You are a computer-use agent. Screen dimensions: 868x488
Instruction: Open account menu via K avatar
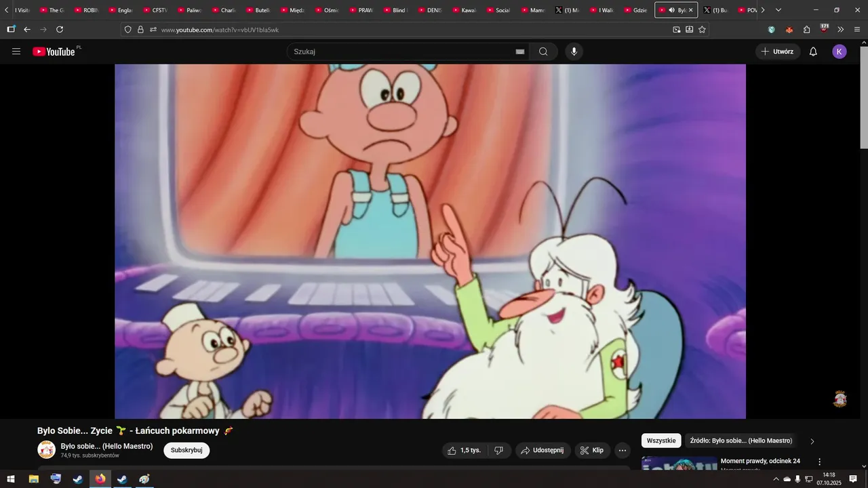[840, 52]
